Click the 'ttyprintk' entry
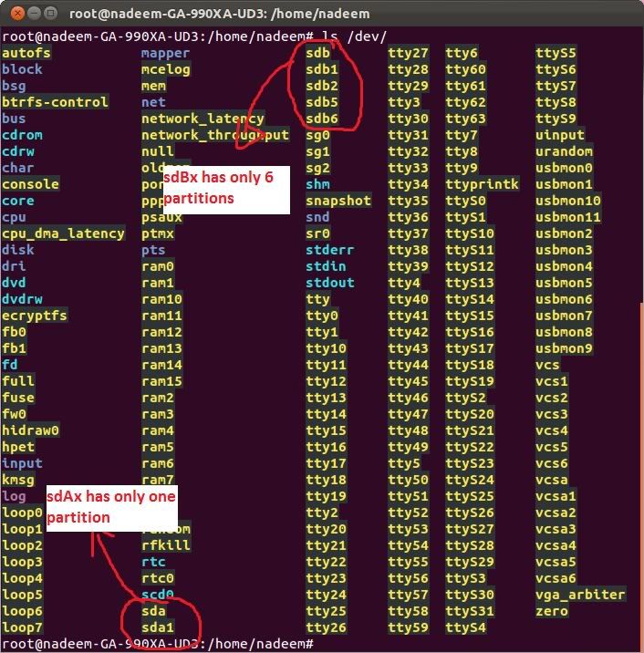 point(483,184)
